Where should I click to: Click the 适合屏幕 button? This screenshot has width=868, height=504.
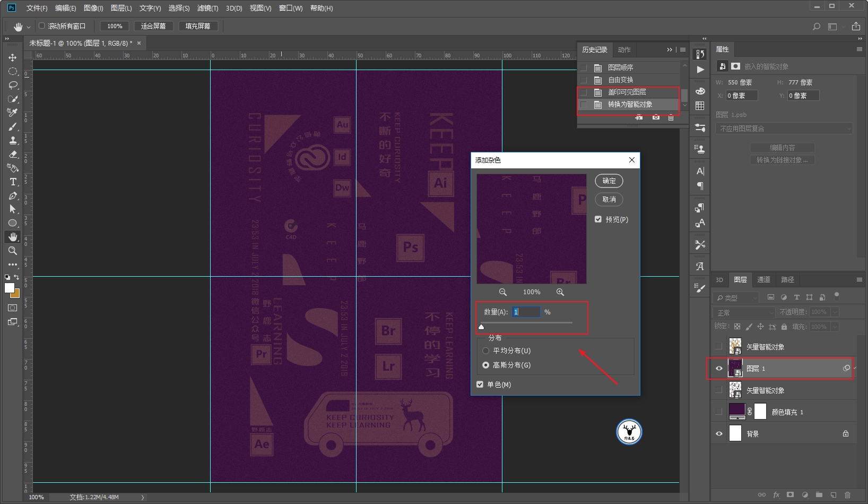coord(153,26)
